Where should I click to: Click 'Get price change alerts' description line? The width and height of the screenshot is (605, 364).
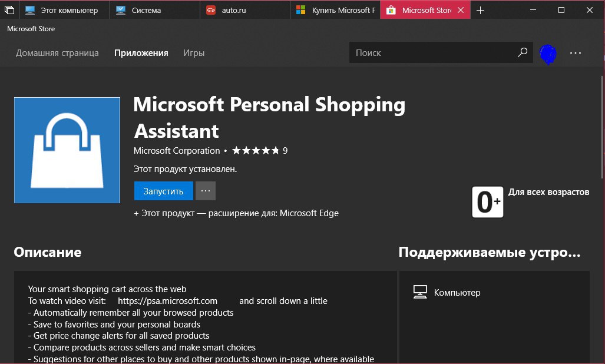[x=119, y=336]
